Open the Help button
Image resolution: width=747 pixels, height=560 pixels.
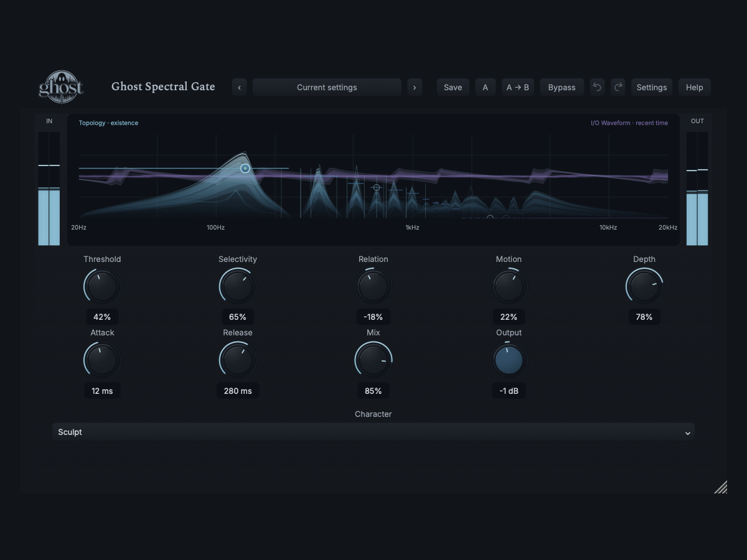point(695,87)
